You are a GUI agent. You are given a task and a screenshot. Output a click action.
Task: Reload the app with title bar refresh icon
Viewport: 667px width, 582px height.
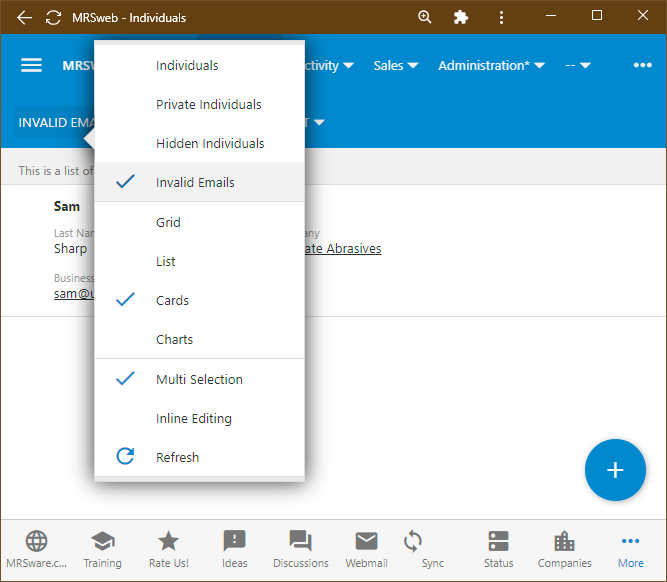53,17
